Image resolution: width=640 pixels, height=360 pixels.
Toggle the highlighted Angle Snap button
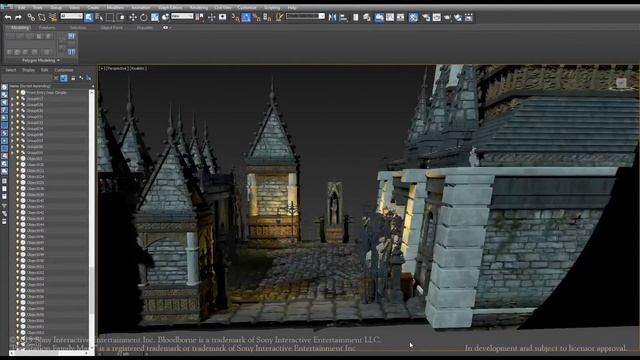(x=246, y=17)
